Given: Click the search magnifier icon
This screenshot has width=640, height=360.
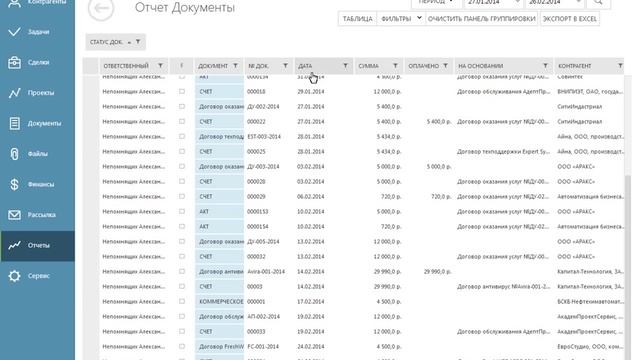Looking at the screenshot, I should (598, 2).
